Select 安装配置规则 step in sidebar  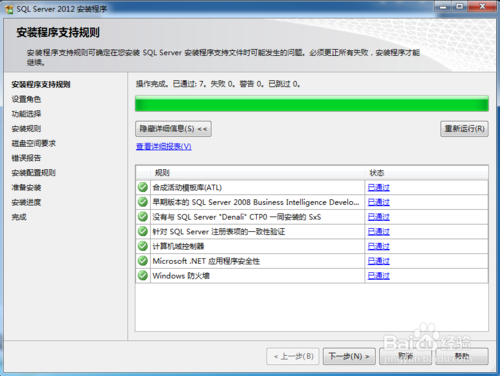pyautogui.click(x=33, y=172)
